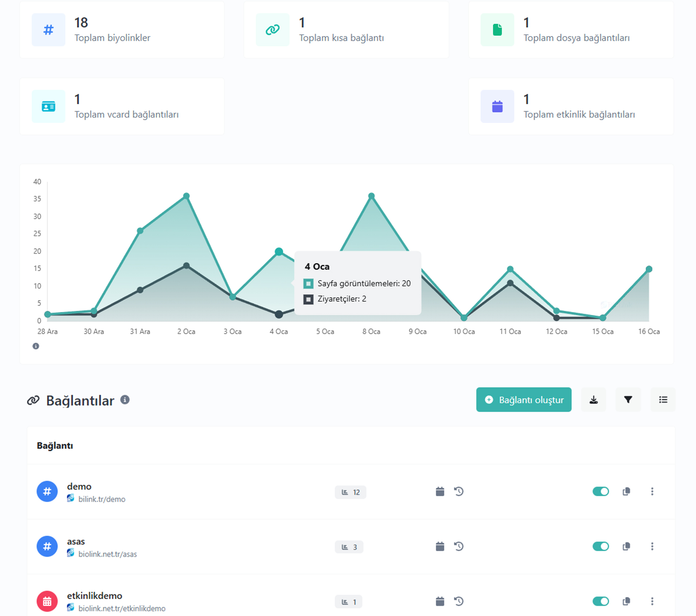Click info icon below the chart
The image size is (696, 616).
(36, 346)
